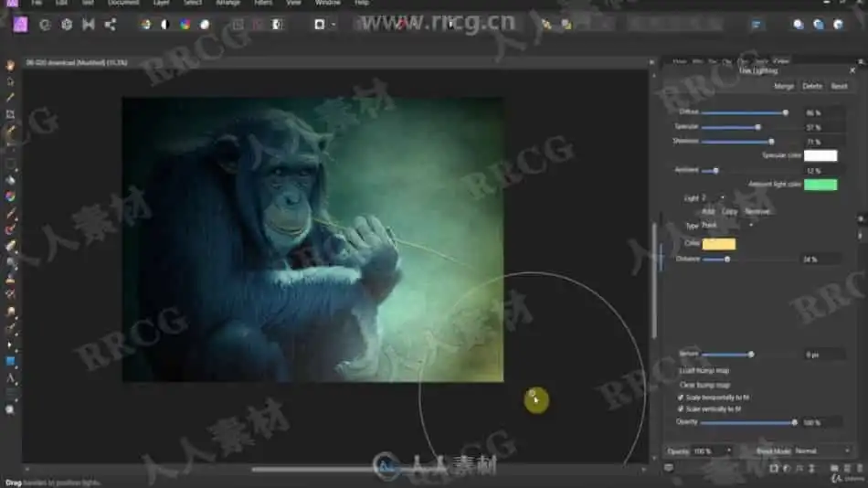Open the green Ambient light color swatch
868x488 pixels.
[x=820, y=185]
